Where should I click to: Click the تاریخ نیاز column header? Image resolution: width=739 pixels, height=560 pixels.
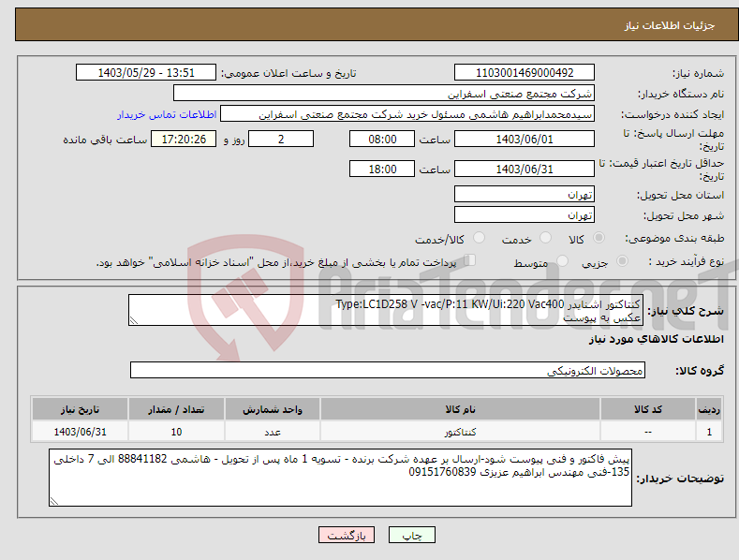(x=80, y=409)
